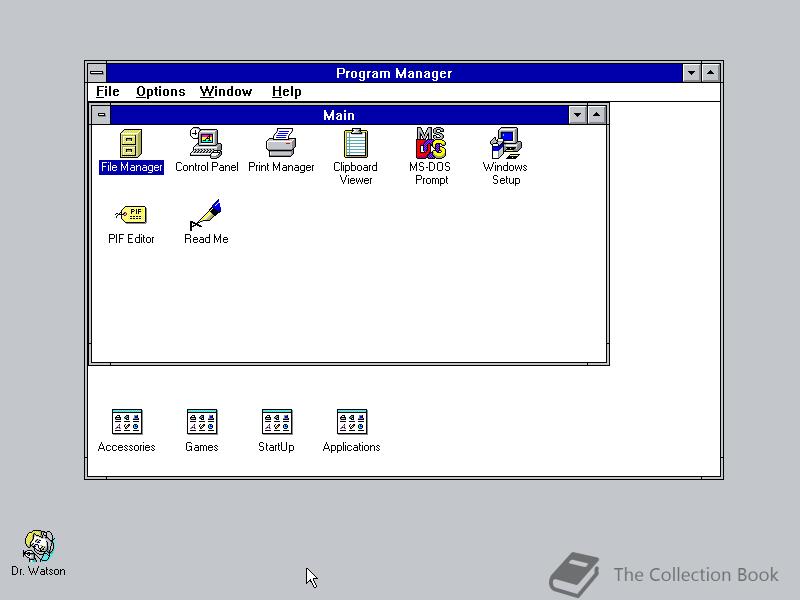Viewport: 800px width, 600px height.
Task: Select the Print Manager printer icon
Action: click(281, 143)
